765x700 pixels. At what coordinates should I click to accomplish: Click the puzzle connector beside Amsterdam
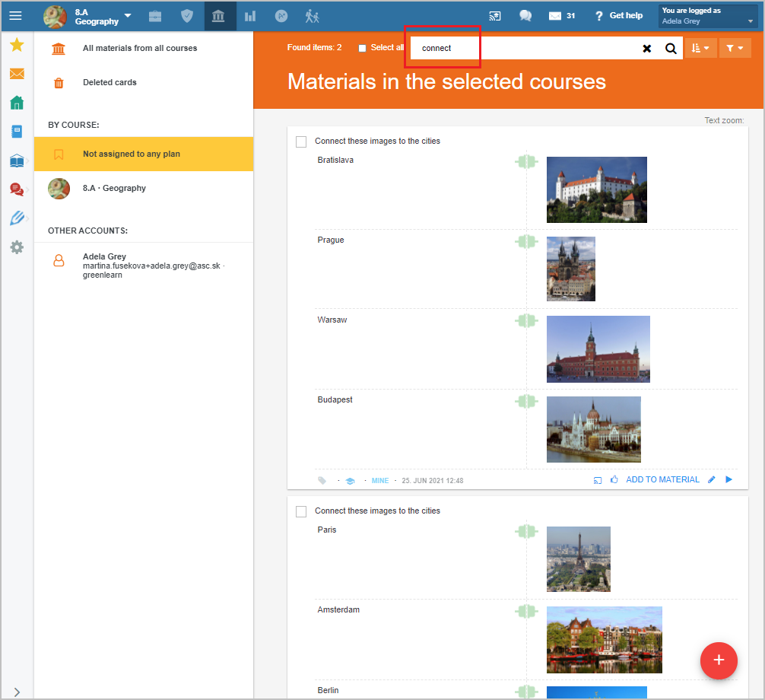(526, 611)
